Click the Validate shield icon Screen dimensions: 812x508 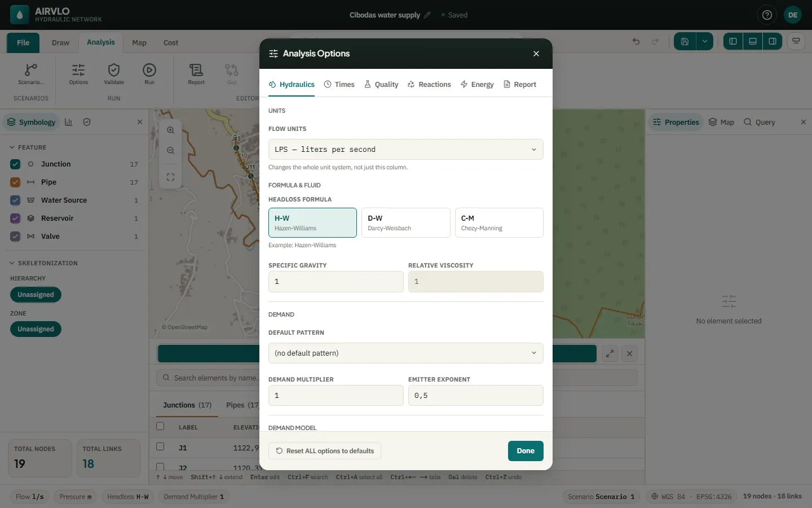click(114, 70)
